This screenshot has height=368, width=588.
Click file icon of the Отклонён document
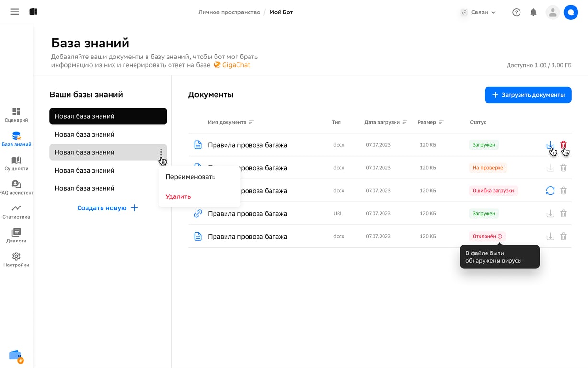click(198, 236)
